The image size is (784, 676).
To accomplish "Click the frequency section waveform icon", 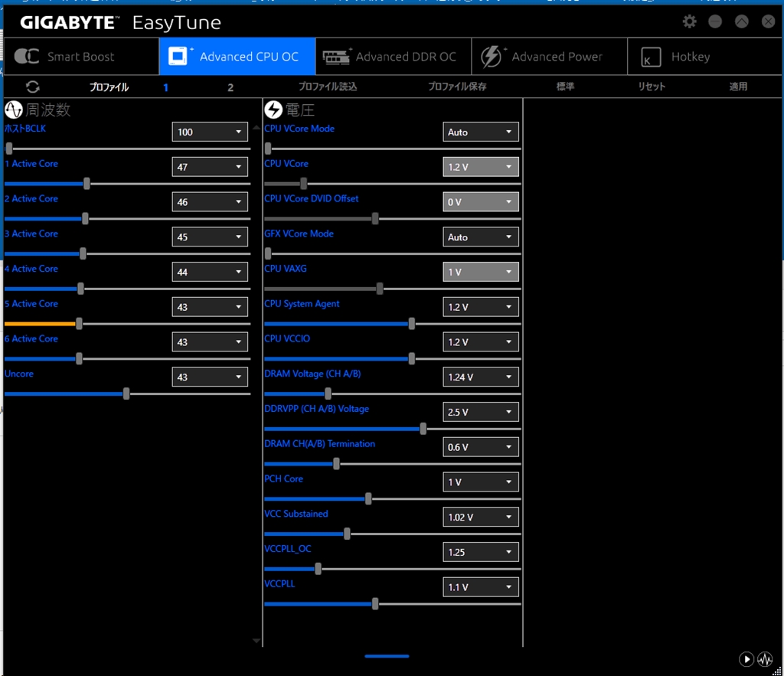I will 14,109.
